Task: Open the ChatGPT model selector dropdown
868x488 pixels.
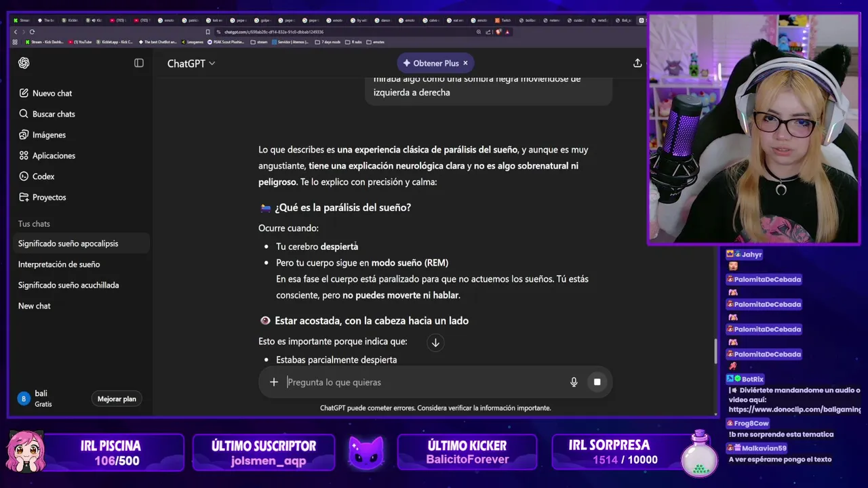Action: tap(191, 63)
